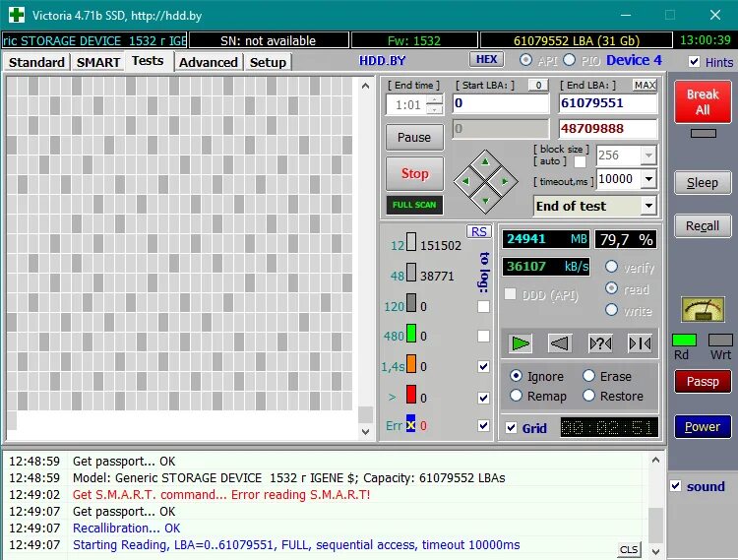Click the HEX button
Screen dimensions: 738x560
486,59
